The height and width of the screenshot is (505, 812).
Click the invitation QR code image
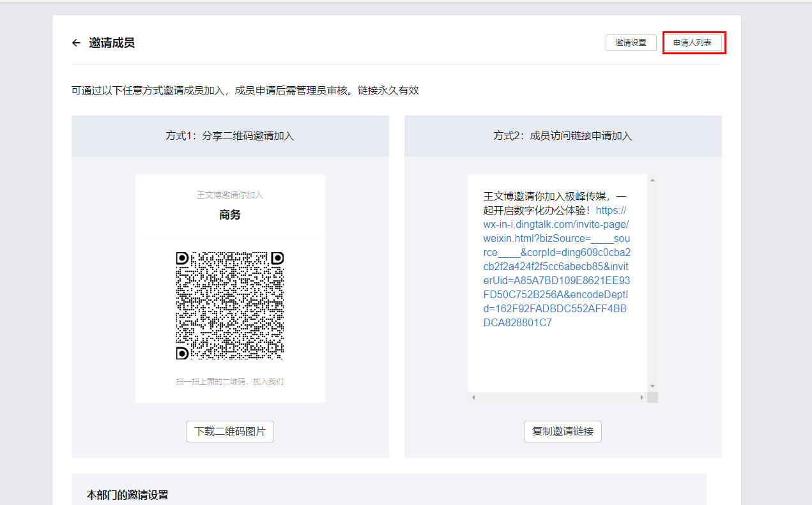point(230,306)
